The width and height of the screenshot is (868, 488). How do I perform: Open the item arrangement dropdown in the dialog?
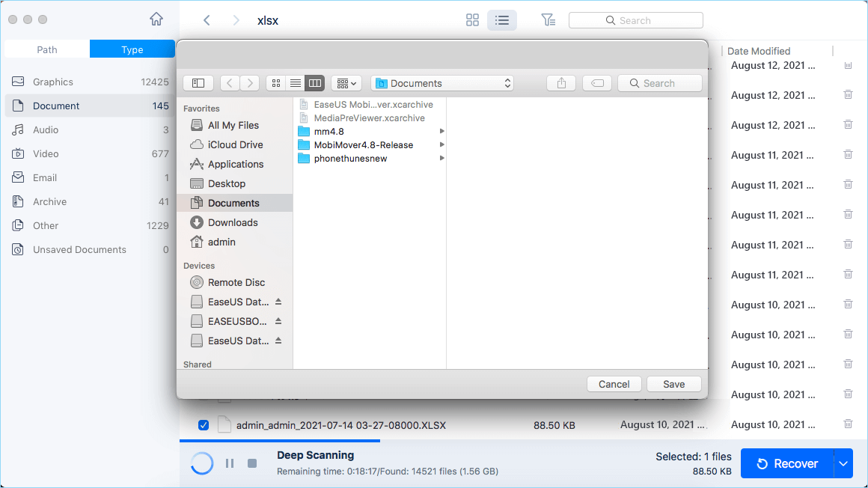(346, 83)
